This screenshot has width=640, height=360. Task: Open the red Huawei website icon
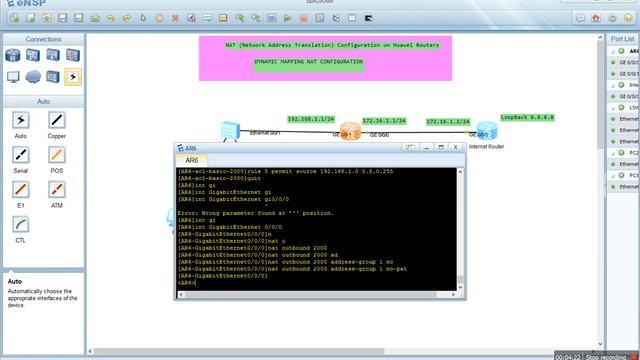pyautogui.click(x=596, y=18)
